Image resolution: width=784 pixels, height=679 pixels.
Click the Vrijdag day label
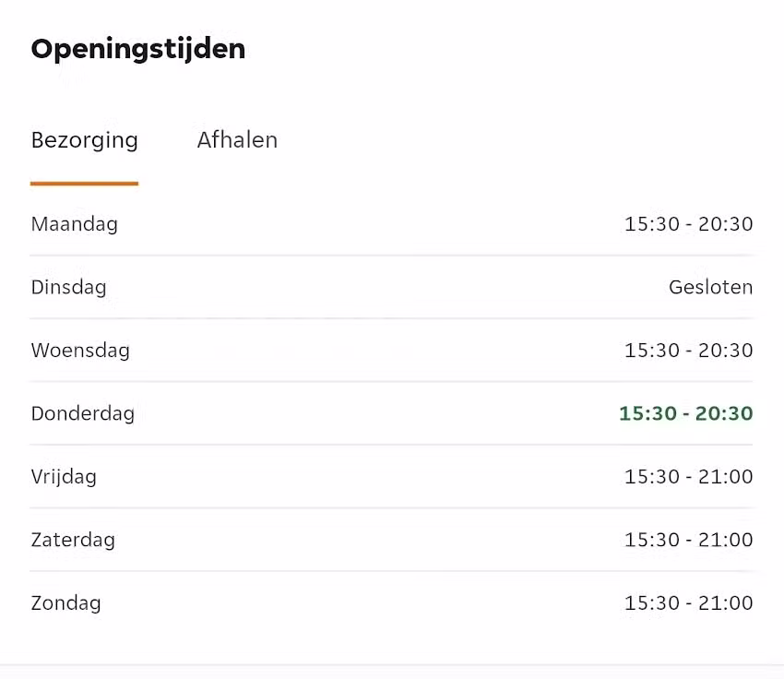[64, 477]
